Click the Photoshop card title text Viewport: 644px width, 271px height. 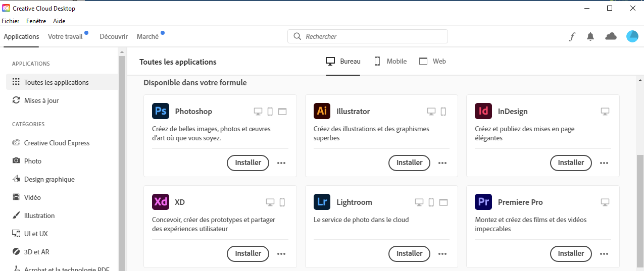coord(193,112)
